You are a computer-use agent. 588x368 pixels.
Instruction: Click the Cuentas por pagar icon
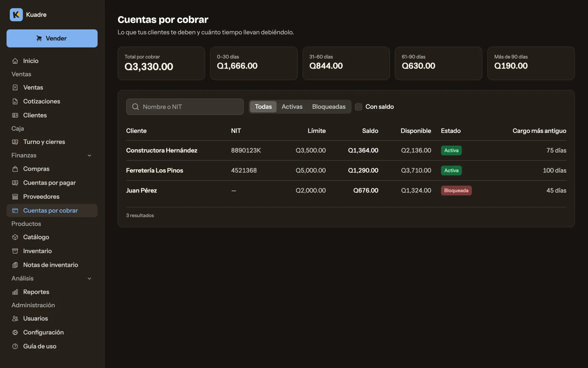[x=15, y=183]
